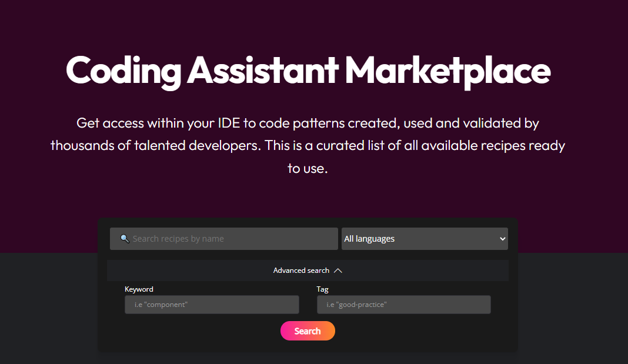This screenshot has height=364, width=628.
Task: Click the "Advanced search" text label
Action: [301, 271]
